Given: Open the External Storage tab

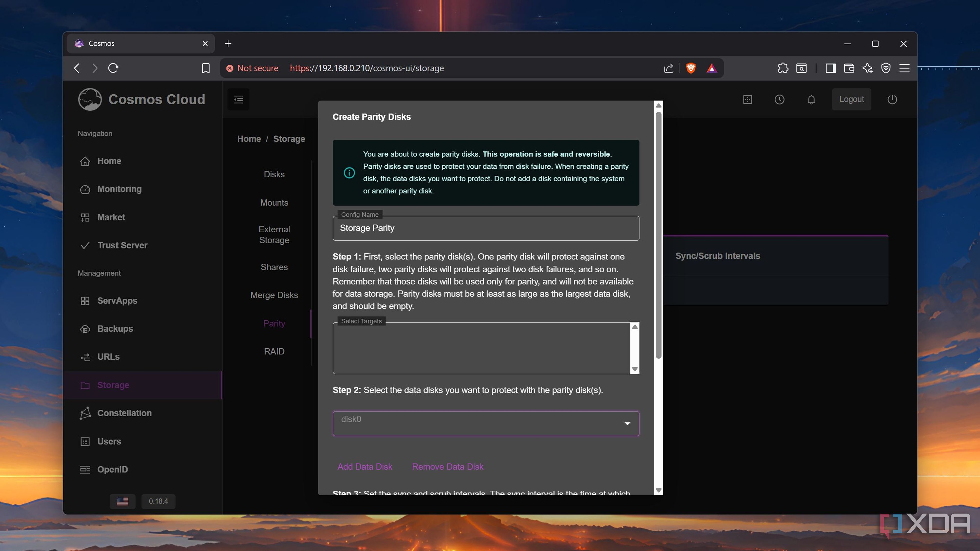Looking at the screenshot, I should coord(274,235).
